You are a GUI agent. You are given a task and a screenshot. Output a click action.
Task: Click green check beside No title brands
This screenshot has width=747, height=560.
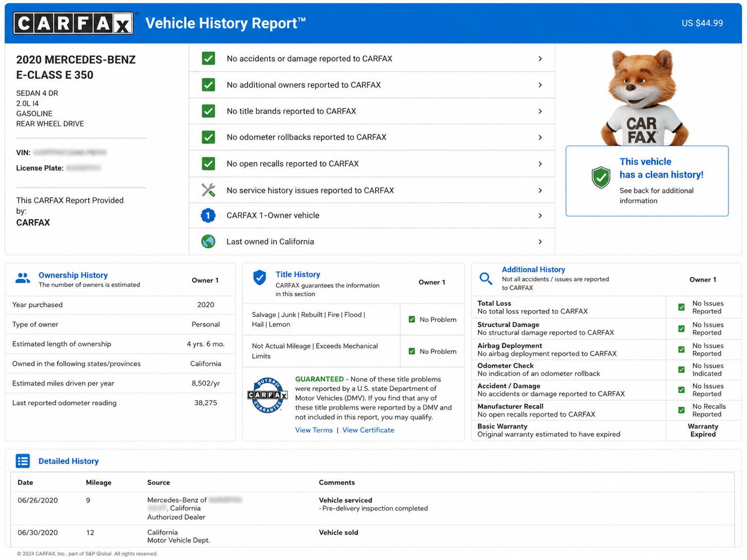pyautogui.click(x=208, y=111)
